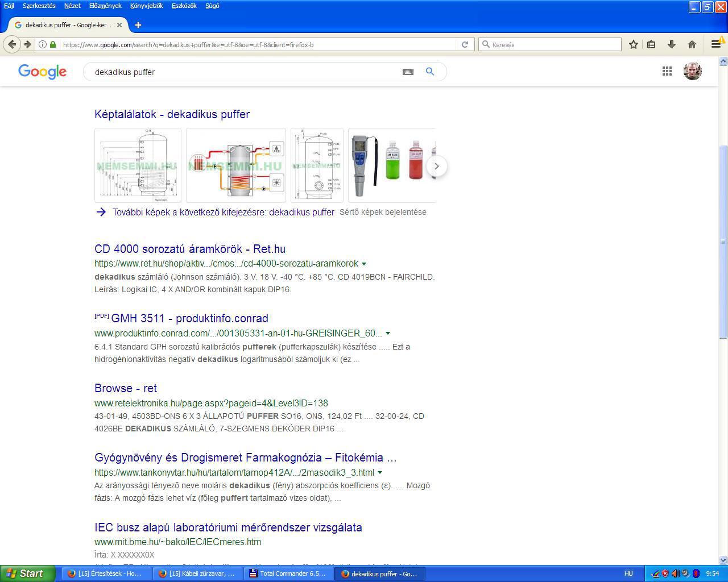Click the www.mit.bme.hu/~bako/IEC/IECmeres.htm URL text

coord(177,542)
